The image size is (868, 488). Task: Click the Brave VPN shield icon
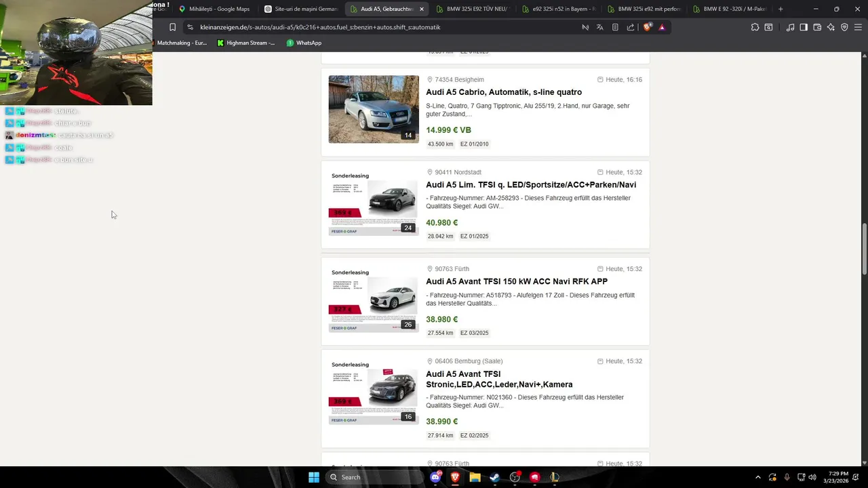click(x=844, y=27)
